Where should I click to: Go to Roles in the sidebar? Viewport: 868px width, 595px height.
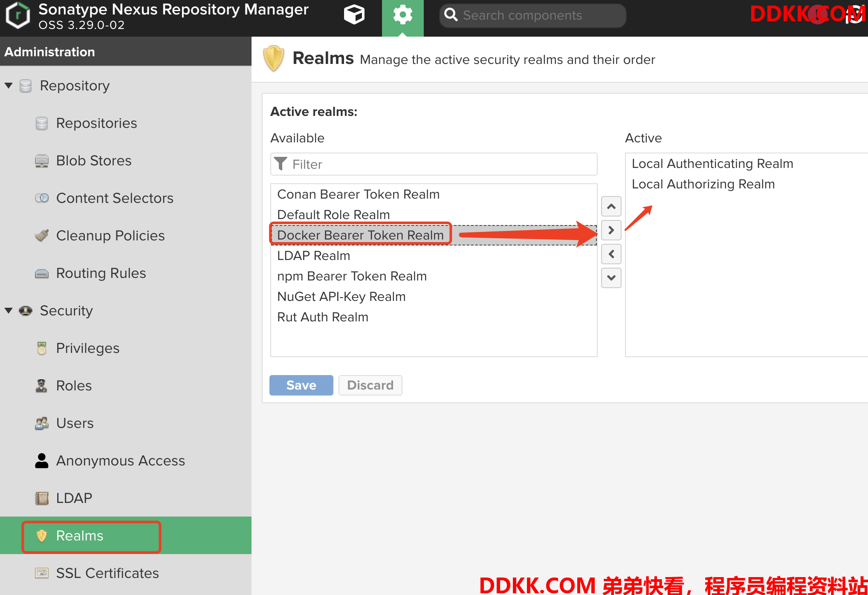click(126, 386)
